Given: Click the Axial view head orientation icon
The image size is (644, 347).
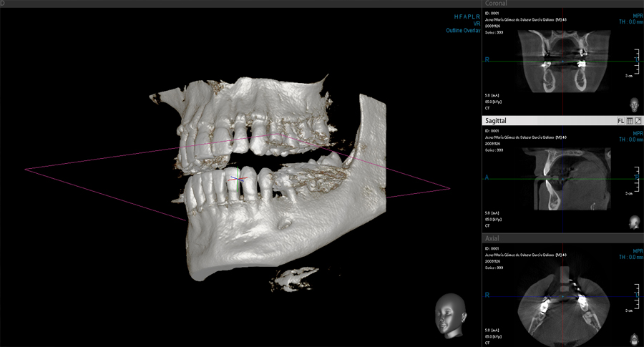Looking at the screenshot, I should (634, 338).
